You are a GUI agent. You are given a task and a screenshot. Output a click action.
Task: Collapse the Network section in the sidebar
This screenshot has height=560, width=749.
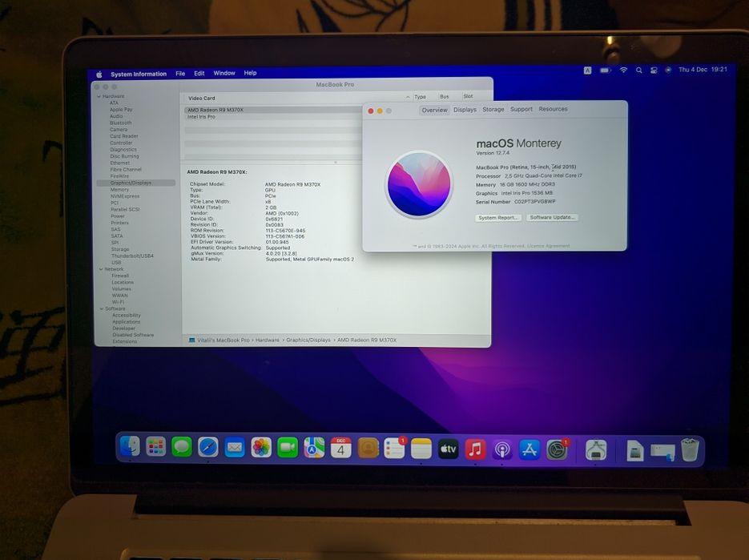(101, 269)
